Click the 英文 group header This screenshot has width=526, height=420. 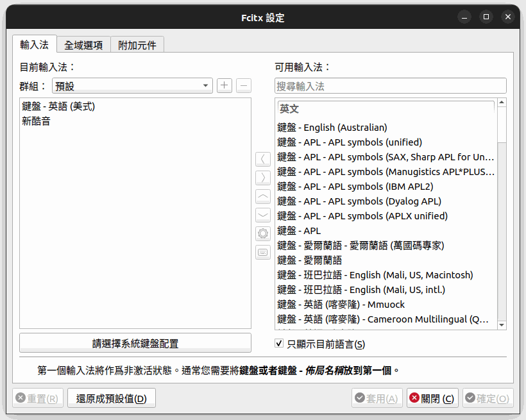386,109
